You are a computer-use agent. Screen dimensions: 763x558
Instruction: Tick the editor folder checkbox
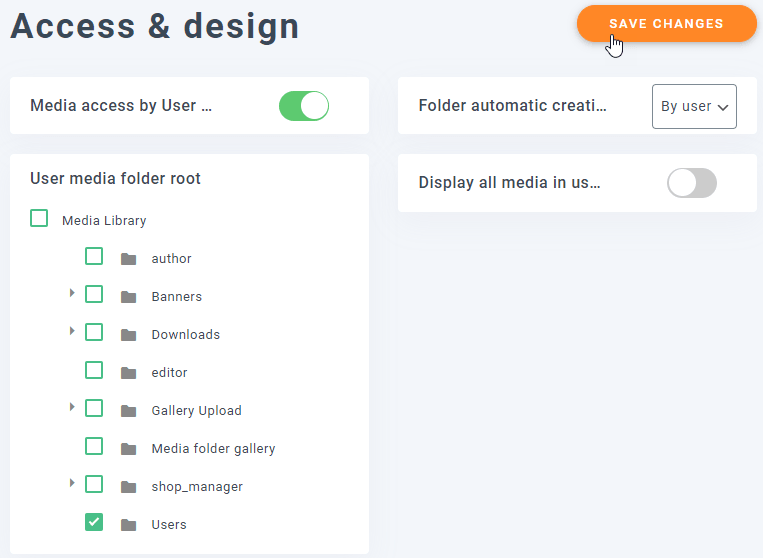[94, 370]
